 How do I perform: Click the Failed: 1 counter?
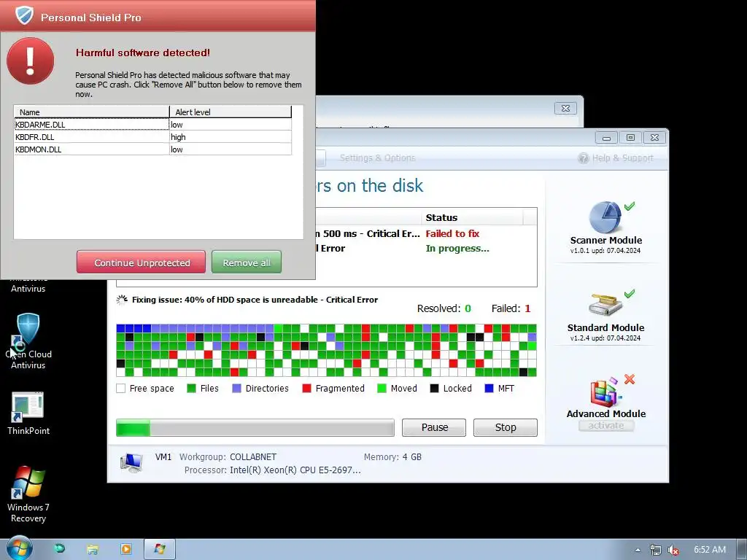[x=511, y=308]
